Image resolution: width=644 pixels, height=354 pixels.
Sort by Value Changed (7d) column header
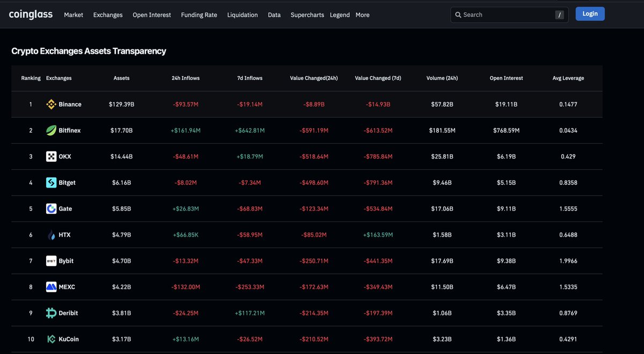point(378,78)
